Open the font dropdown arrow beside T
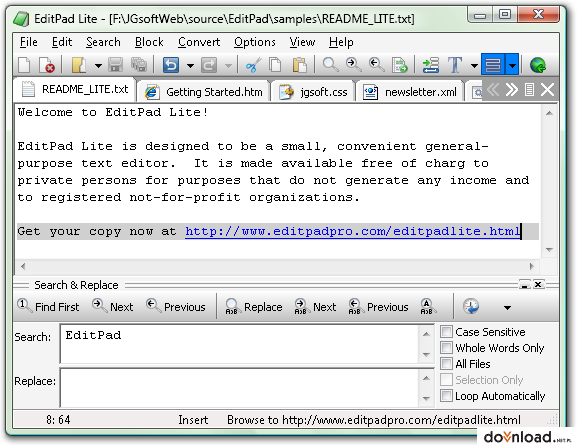This screenshot has width=577, height=446. 474,66
